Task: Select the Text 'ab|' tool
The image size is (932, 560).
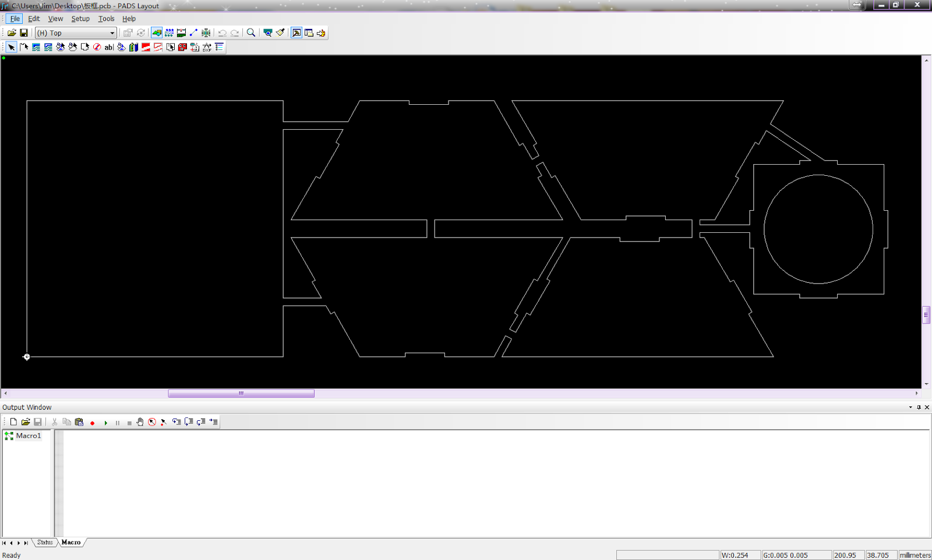Action: tap(109, 47)
